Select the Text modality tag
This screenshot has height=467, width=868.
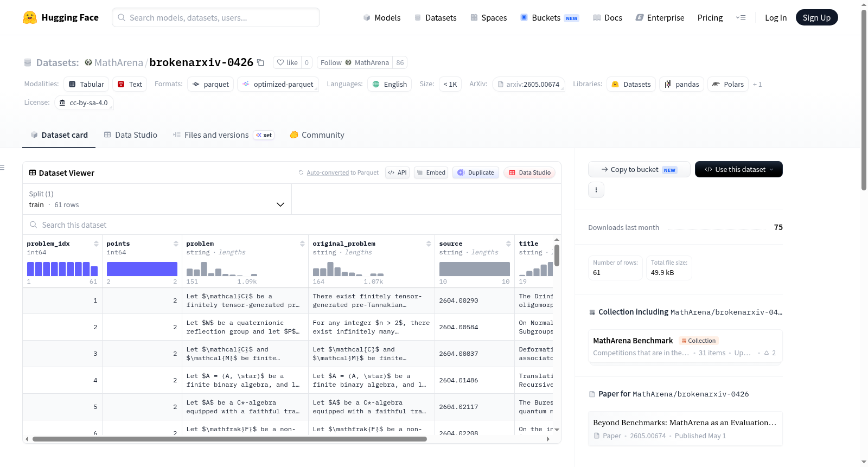(x=130, y=84)
